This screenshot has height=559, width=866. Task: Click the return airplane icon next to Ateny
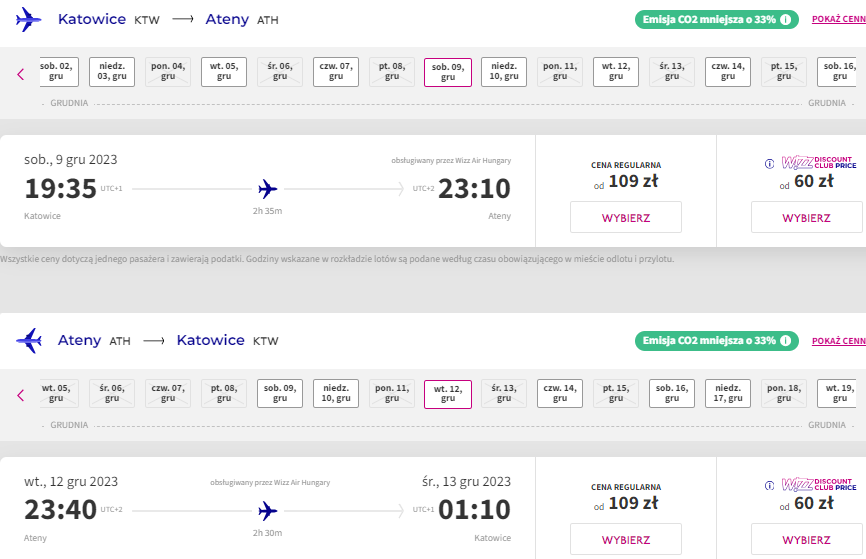tap(29, 341)
